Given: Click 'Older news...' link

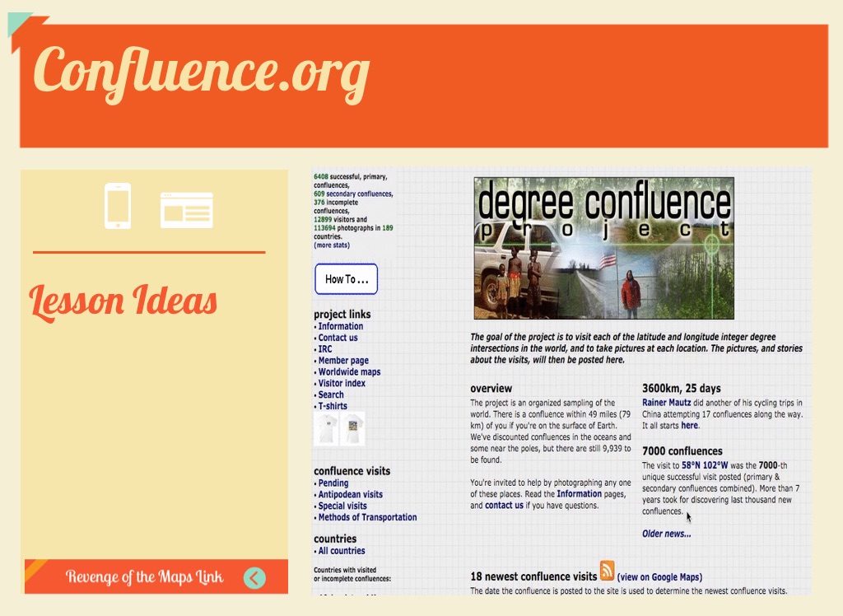Looking at the screenshot, I should pos(665,534).
